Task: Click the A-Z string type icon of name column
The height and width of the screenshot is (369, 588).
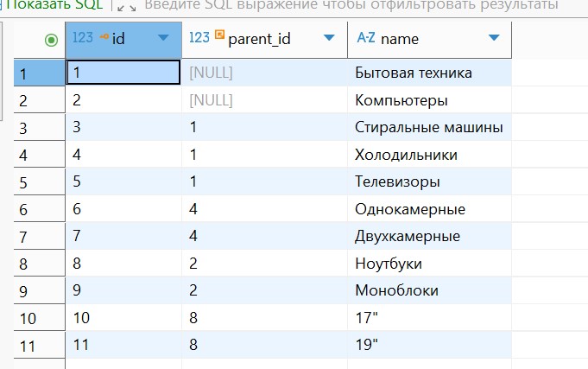Action: [x=365, y=39]
